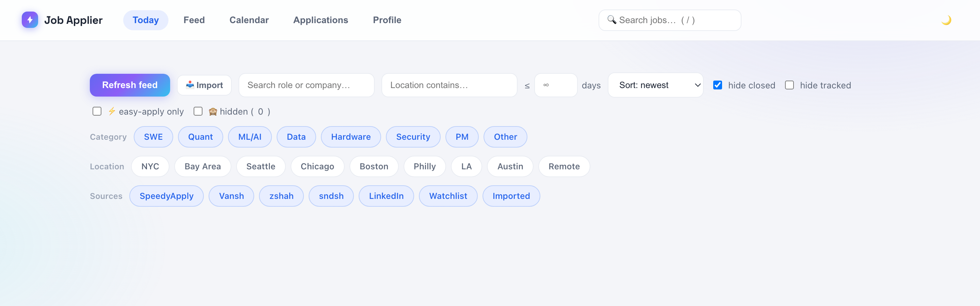The width and height of the screenshot is (980, 306).
Task: Toggle the SpeedyApply source chip
Action: click(166, 196)
